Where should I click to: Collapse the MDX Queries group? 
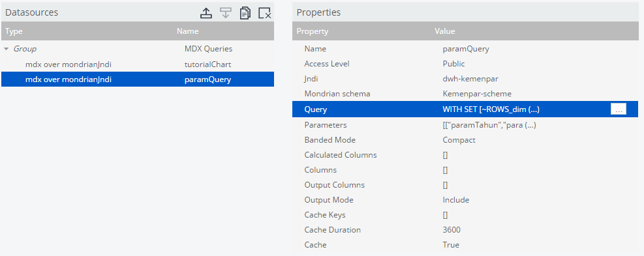6,49
